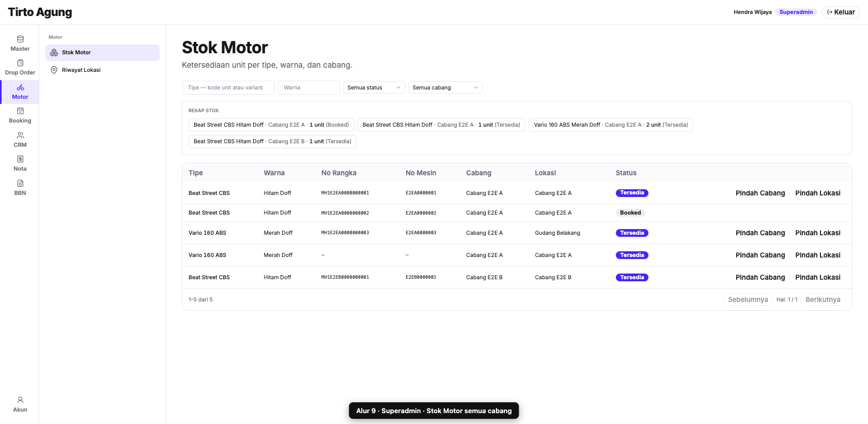Click Pindah Lokasi for frame MH1E2EA0000000001

818,193
